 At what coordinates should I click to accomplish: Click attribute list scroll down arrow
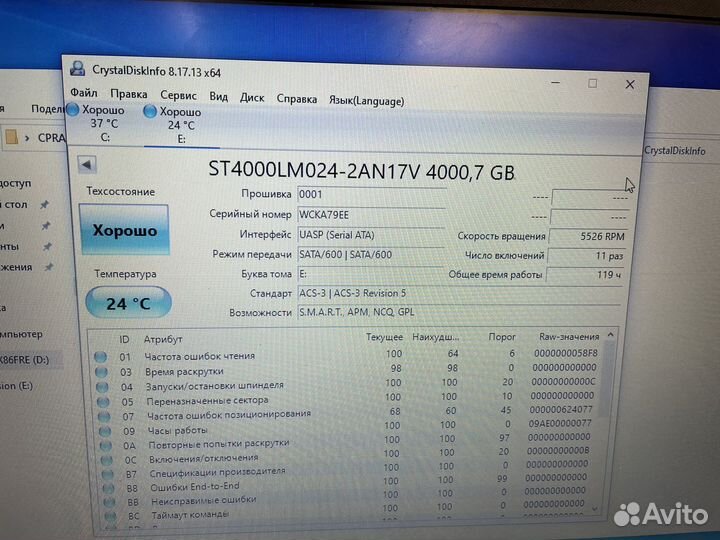tap(595, 509)
